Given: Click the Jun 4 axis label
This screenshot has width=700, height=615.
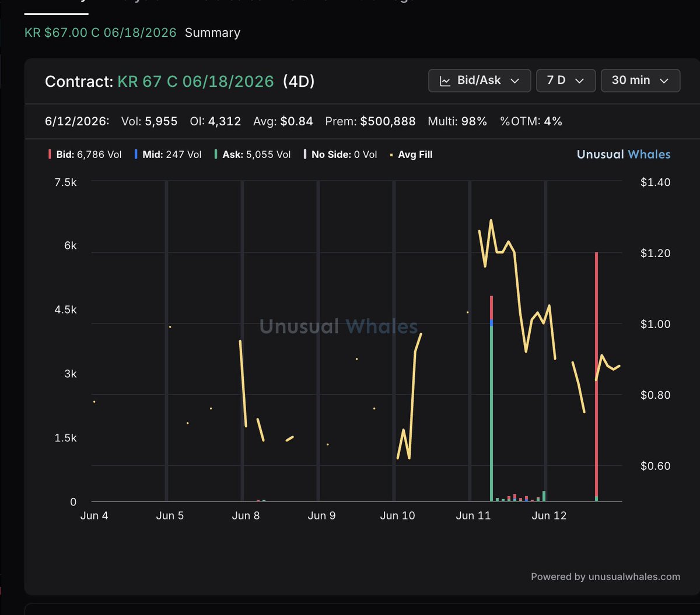Looking at the screenshot, I should (94, 515).
